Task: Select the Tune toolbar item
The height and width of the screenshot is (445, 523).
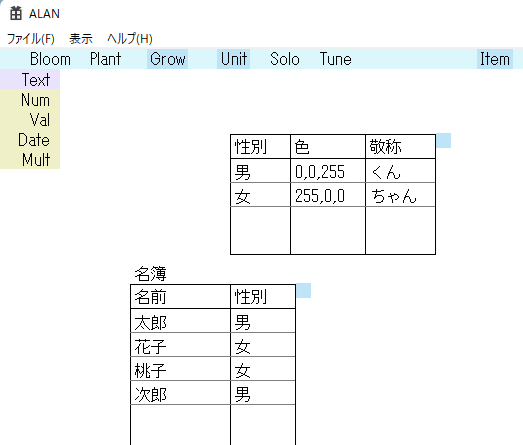Action: [x=336, y=59]
